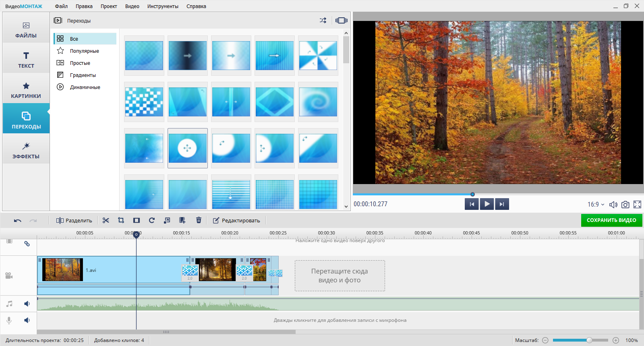
Task: Select the crop tool in toolbar
Action: [x=121, y=220]
